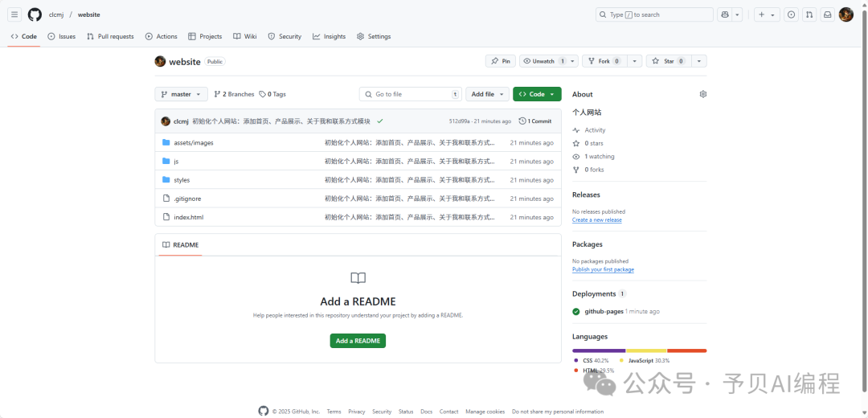Click GitHub logo in the footer
The image size is (868, 418).
pos(264,411)
